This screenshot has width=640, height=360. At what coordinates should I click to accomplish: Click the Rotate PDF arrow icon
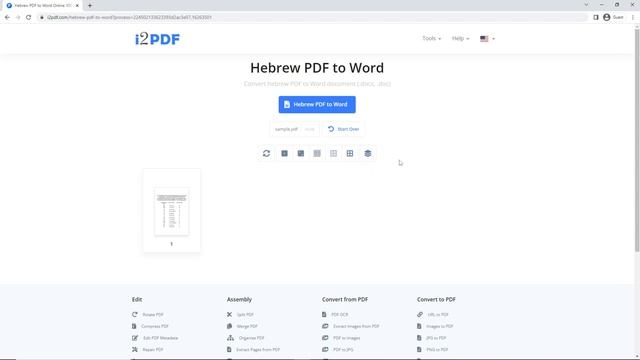pos(135,314)
